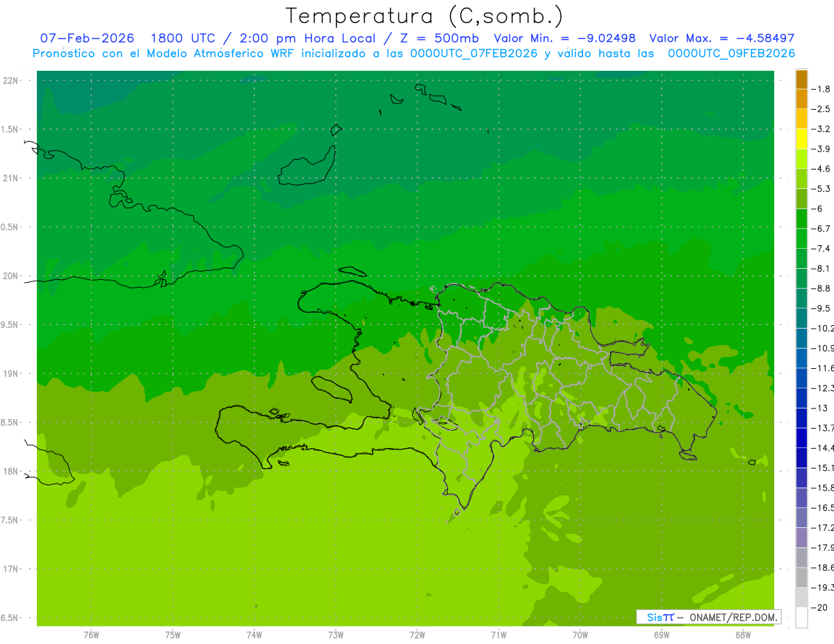The height and width of the screenshot is (644, 834).
Task: Click the lime swatch between -4.6 and -5.3
Action: [801, 179]
